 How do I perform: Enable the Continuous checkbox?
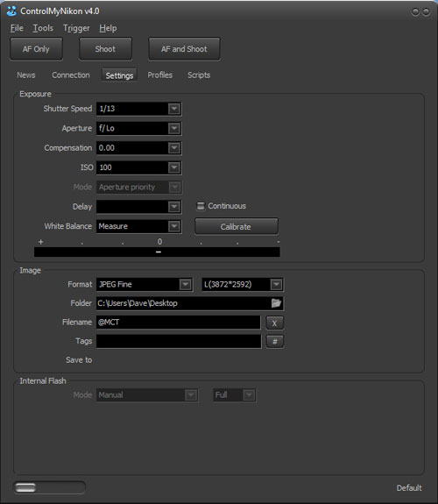(x=201, y=206)
